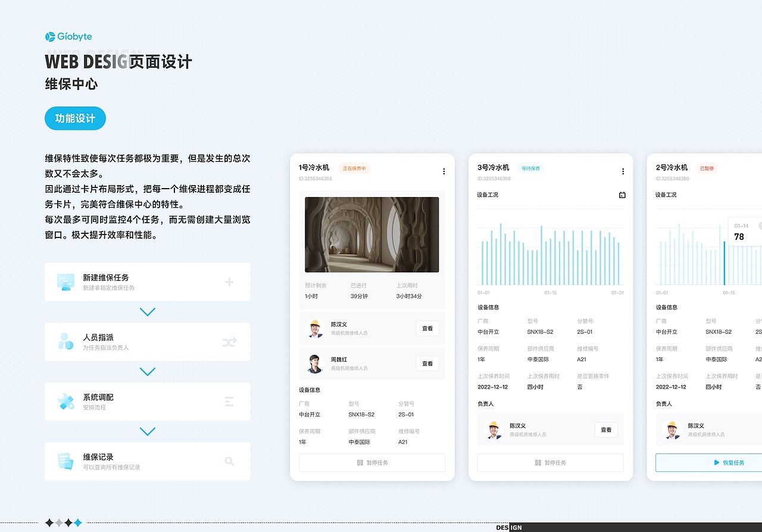Viewport: 762px width, 532px height.
Task: Click the 78 tooltip on 2号冷水机 chart
Action: (745, 232)
